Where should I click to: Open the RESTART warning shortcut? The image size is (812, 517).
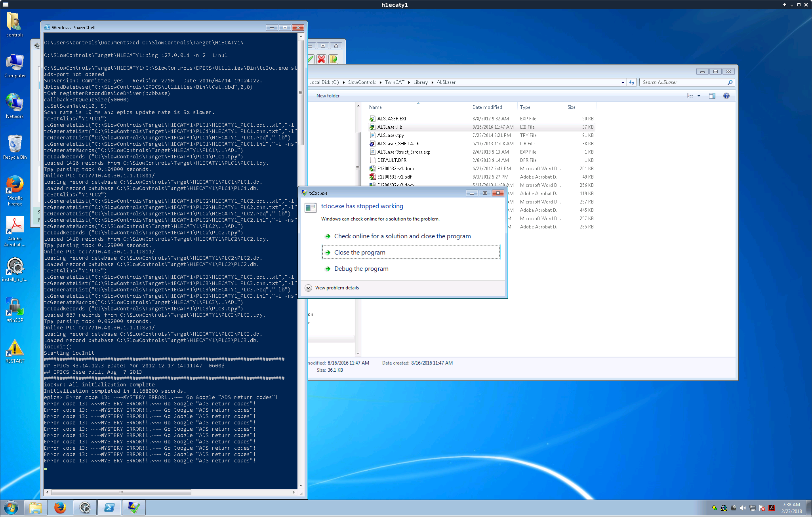click(15, 352)
